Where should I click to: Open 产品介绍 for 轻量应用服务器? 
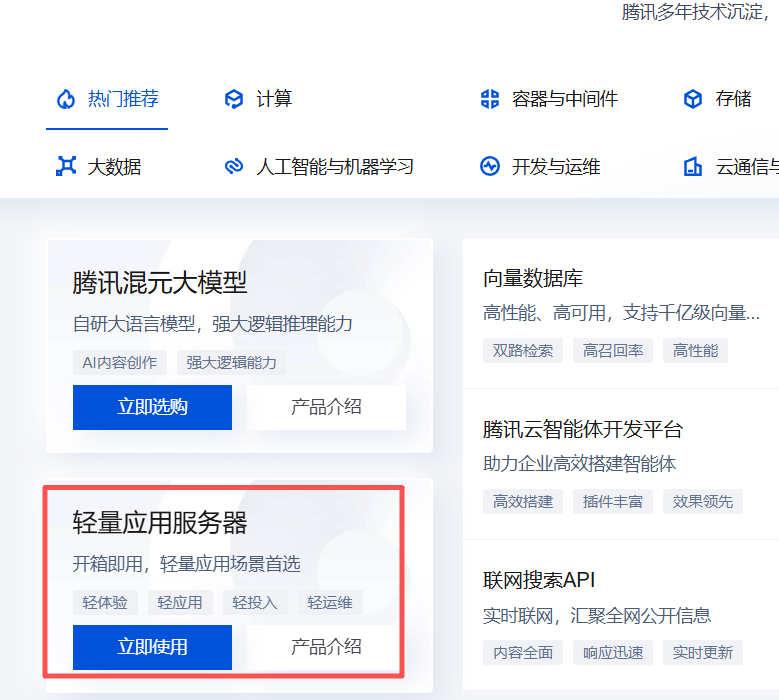click(326, 647)
